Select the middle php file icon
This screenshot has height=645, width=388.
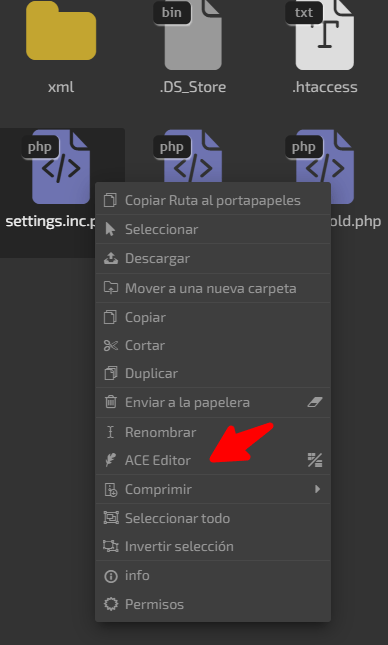[193, 156]
